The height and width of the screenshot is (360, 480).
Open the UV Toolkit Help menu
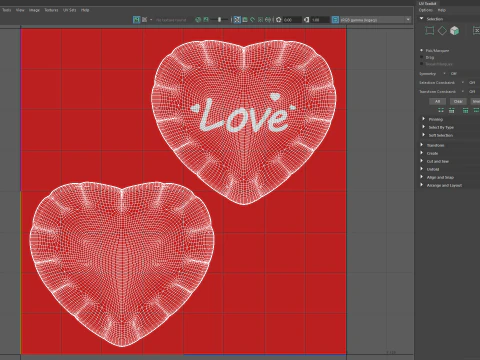click(x=441, y=10)
